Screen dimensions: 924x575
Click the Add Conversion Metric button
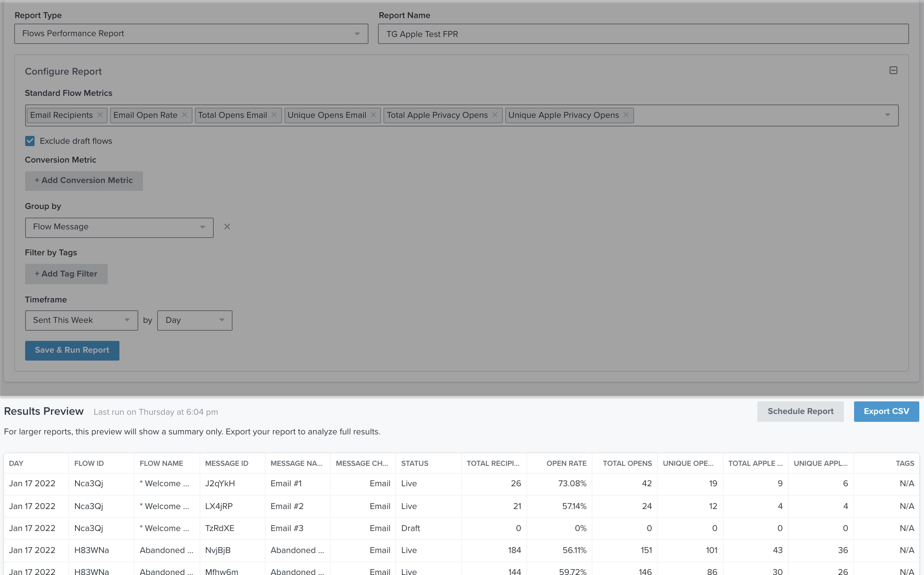[x=83, y=180]
